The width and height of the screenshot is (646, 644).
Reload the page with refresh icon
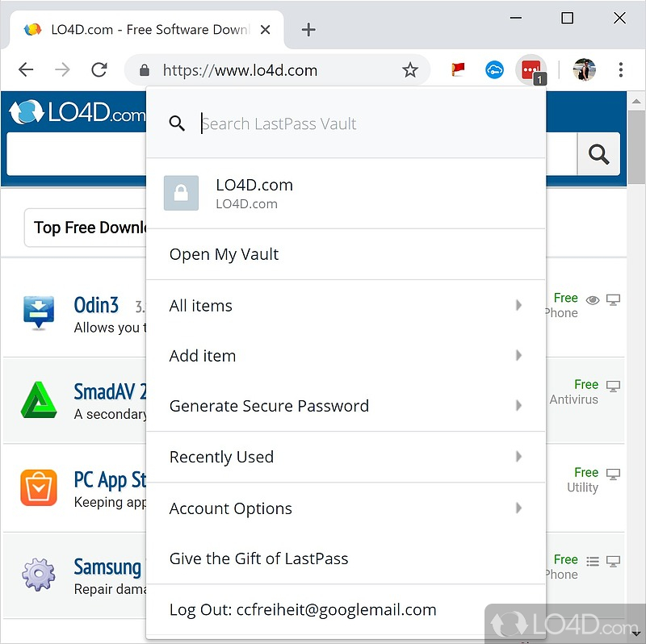[x=99, y=70]
